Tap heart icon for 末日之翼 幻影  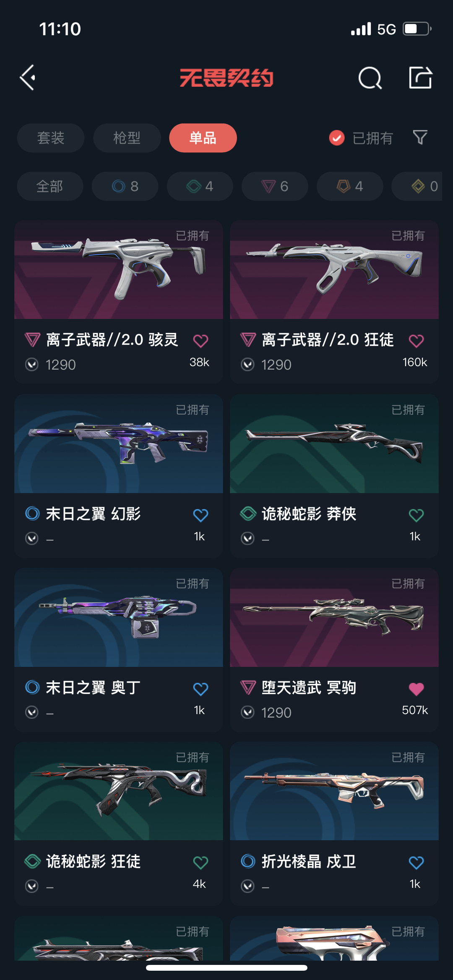tap(200, 515)
